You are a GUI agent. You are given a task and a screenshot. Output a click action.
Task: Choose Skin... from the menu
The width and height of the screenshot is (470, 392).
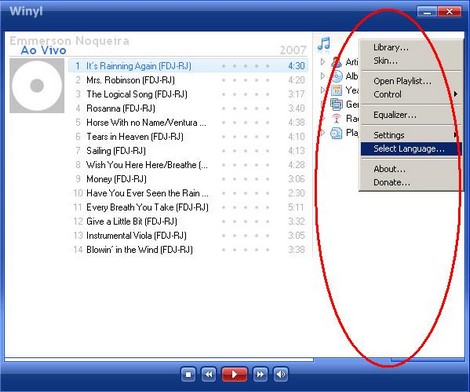[411, 61]
